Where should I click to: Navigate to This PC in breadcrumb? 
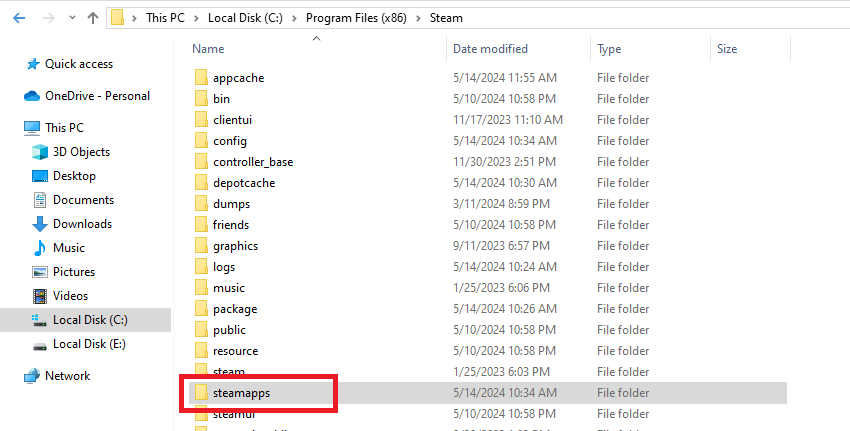point(165,18)
